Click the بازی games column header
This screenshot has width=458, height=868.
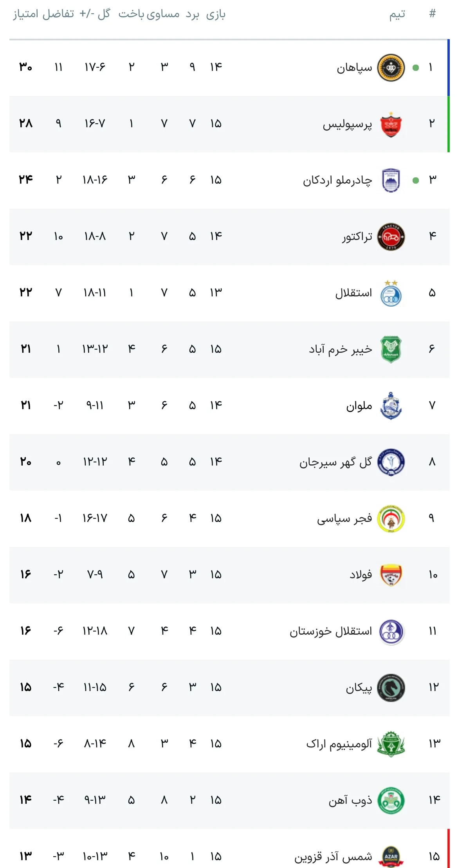216,14
